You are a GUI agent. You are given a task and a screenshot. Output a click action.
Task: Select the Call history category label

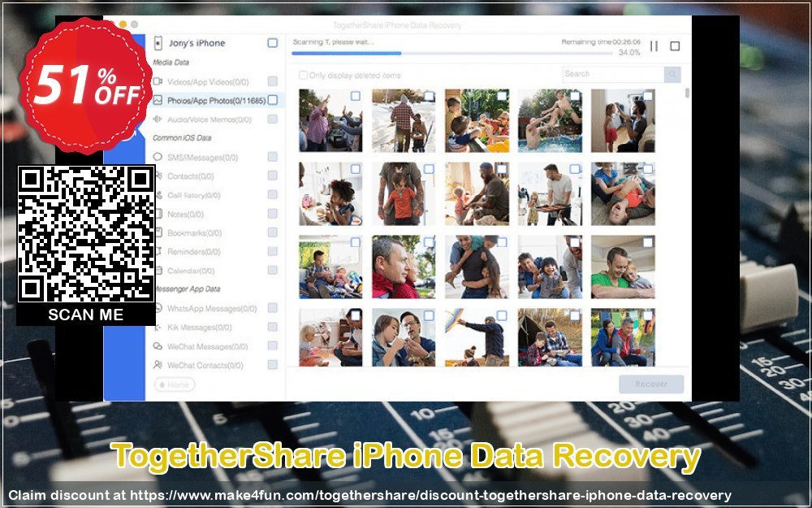pos(194,195)
